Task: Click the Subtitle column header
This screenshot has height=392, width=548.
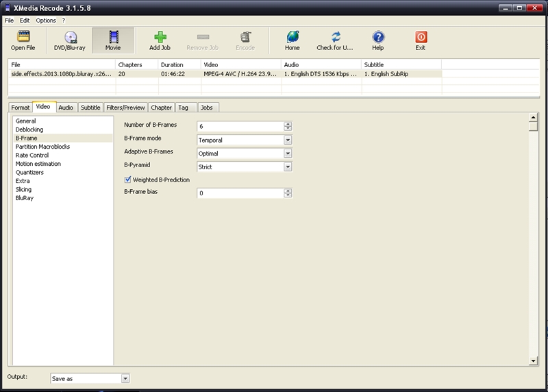Action: [x=401, y=64]
